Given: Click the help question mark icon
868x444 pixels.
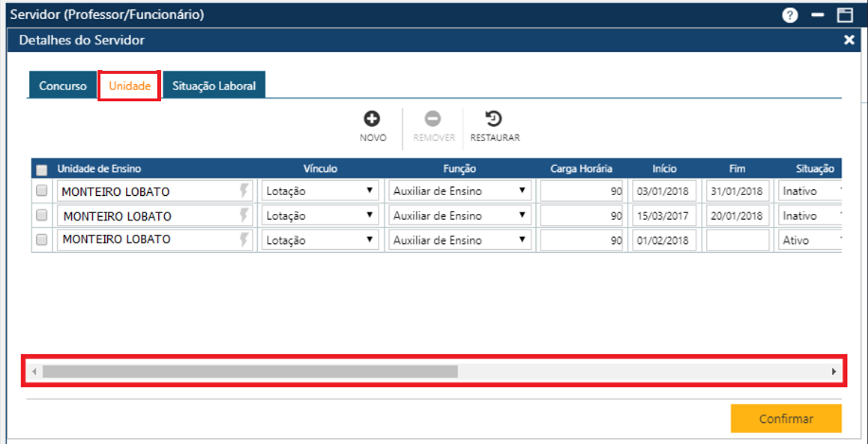Looking at the screenshot, I should (x=789, y=15).
